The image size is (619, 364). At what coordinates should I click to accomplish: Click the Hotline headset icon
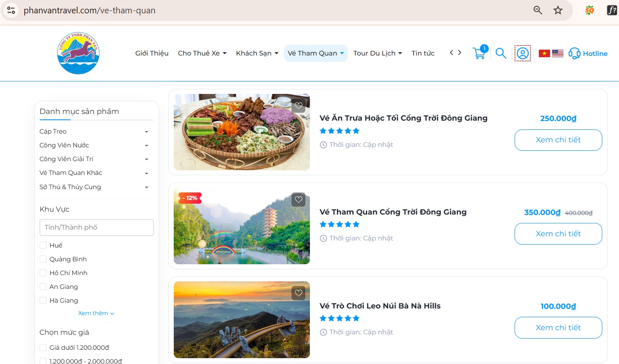click(574, 53)
